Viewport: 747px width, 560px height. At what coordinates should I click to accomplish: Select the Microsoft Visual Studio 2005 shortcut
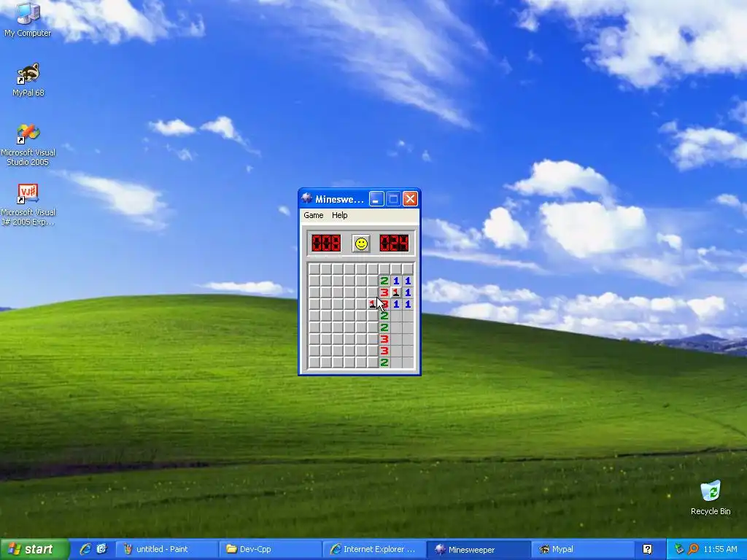point(28,145)
